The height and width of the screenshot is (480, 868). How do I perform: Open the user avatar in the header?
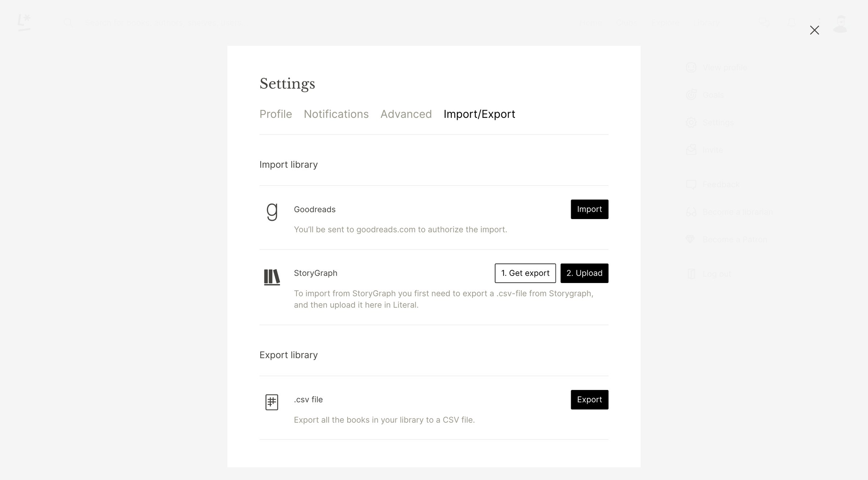tap(840, 24)
